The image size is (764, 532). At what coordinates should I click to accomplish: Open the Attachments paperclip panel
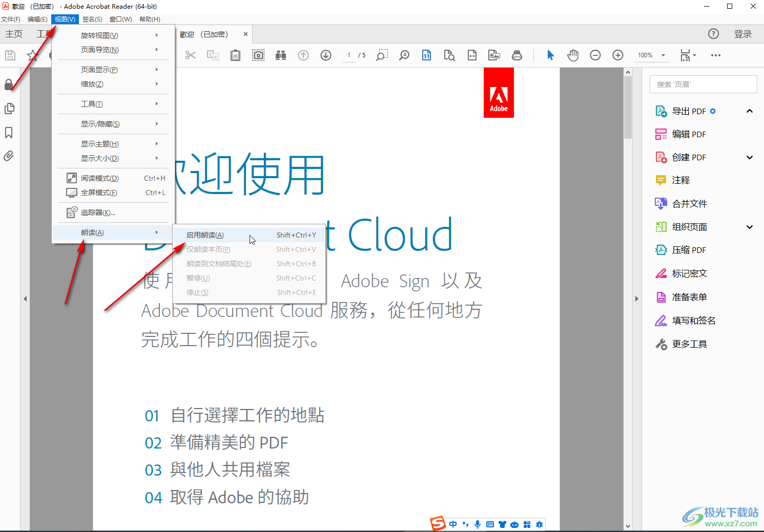(x=9, y=156)
